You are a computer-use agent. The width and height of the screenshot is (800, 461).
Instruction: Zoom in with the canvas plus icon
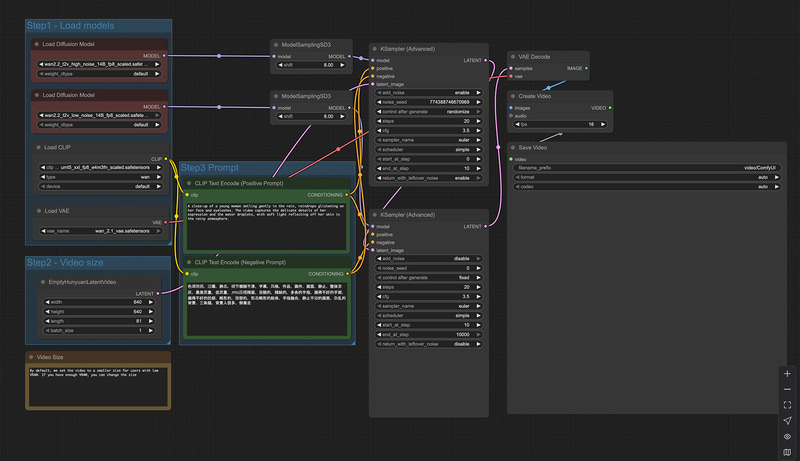787,374
